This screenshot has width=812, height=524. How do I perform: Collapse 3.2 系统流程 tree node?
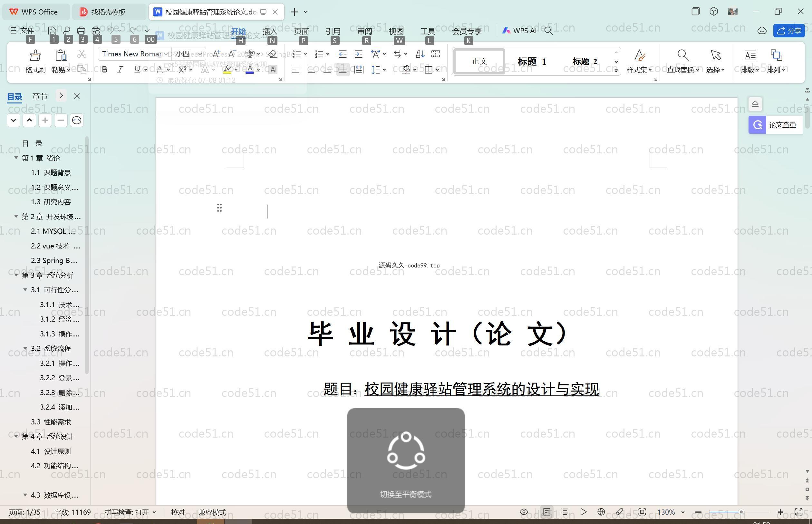(25, 348)
